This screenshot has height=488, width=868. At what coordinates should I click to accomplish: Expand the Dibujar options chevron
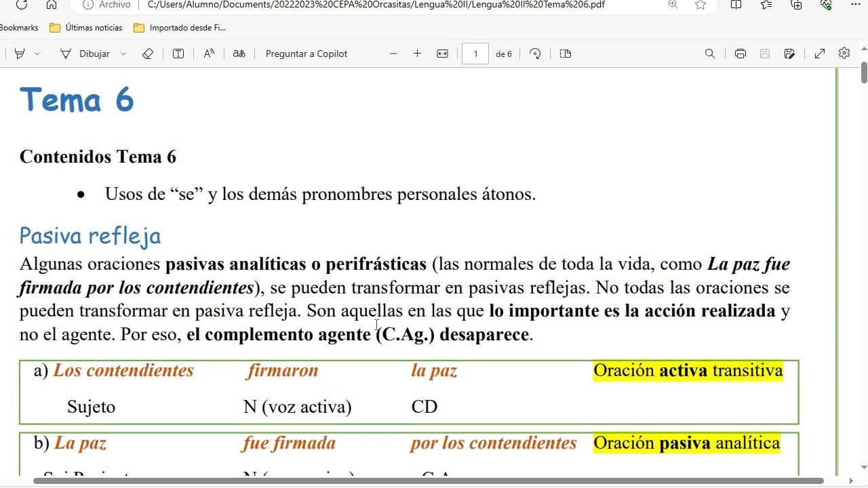tap(123, 54)
